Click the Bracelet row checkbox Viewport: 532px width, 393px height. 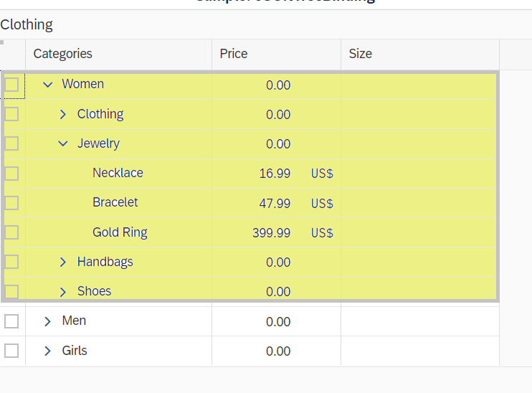coord(11,203)
